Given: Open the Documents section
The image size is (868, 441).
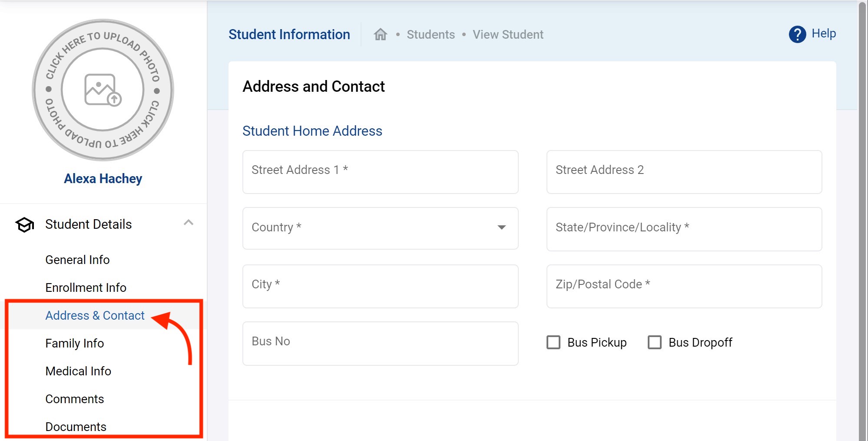Looking at the screenshot, I should [76, 427].
